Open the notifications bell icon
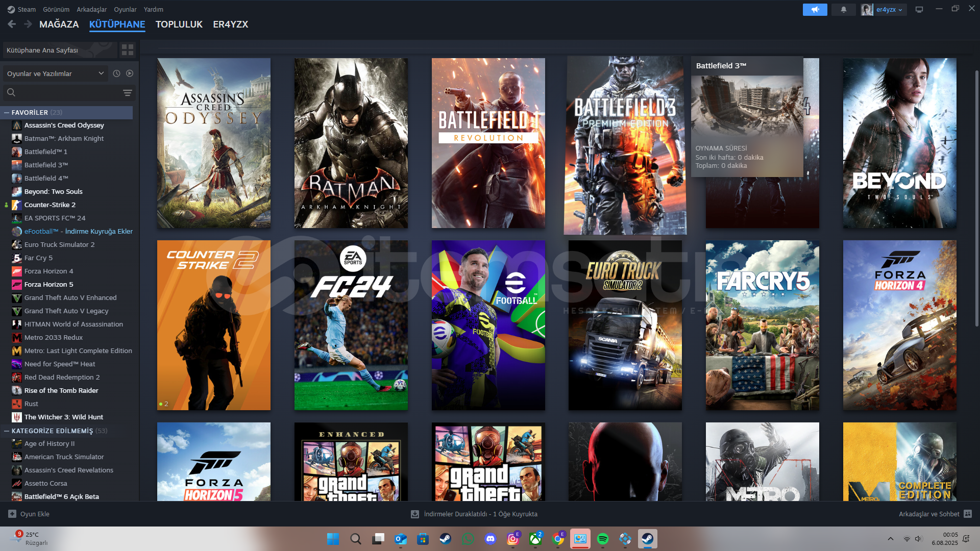The width and height of the screenshot is (980, 551). pos(843,9)
